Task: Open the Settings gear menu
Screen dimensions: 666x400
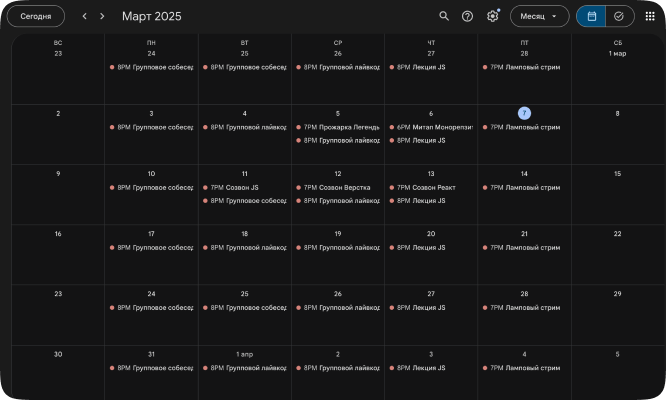Action: [492, 16]
